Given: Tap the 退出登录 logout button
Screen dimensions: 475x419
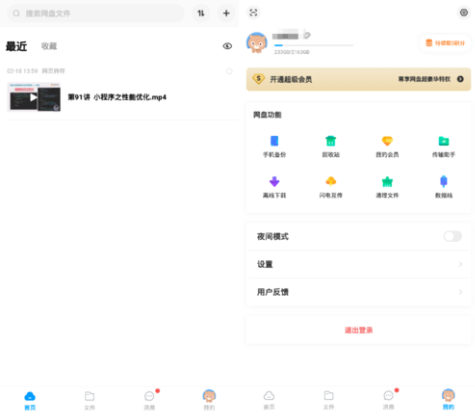Looking at the screenshot, I should coord(359,330).
